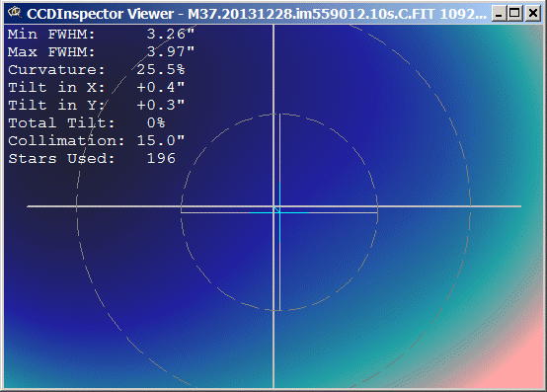Click the top of the inner dashed circle
The height and width of the screenshot is (392, 547).
[279, 114]
